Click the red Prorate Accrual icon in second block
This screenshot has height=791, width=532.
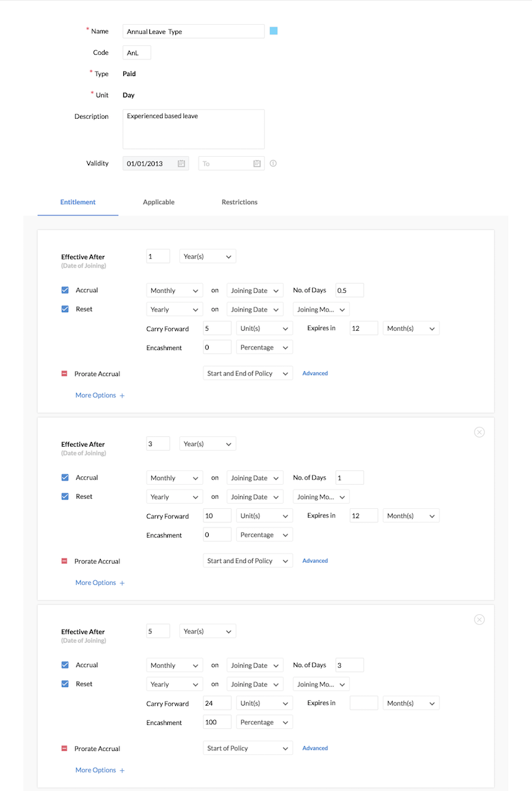point(64,561)
